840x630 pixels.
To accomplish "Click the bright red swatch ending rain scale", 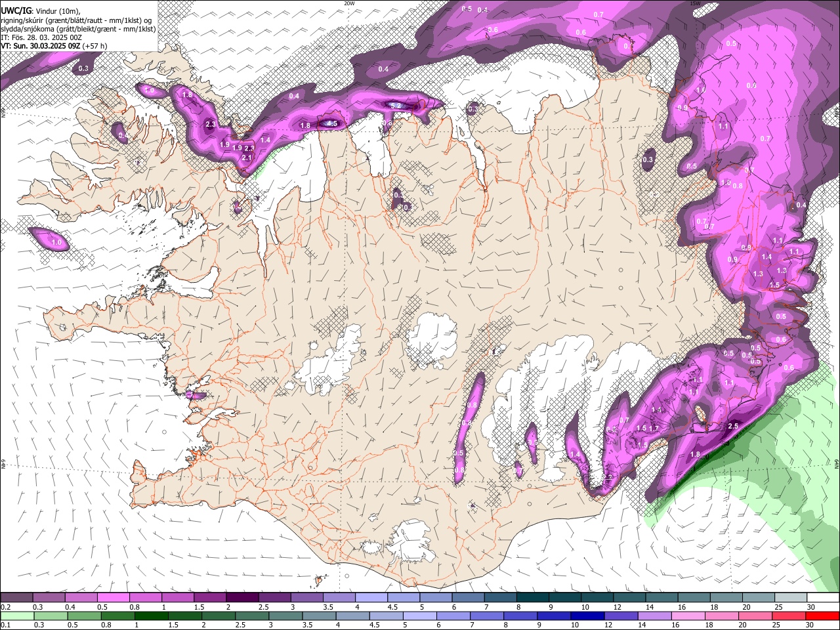I will tap(822, 616).
